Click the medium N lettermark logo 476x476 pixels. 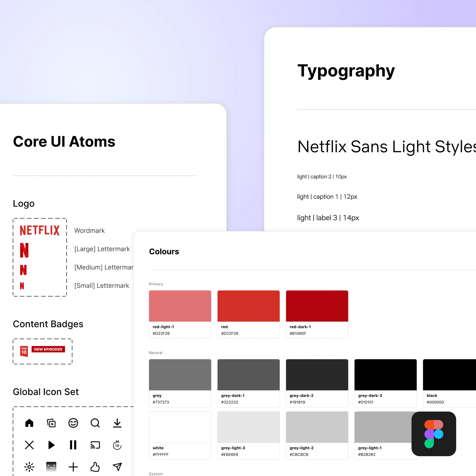click(23, 270)
